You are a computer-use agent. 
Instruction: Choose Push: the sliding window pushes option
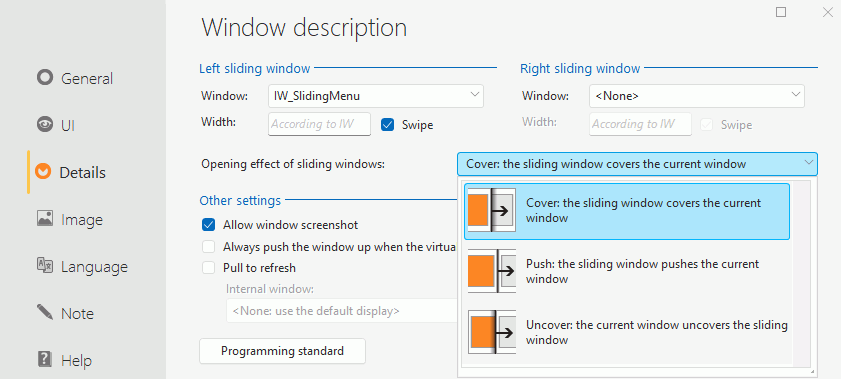(627, 271)
